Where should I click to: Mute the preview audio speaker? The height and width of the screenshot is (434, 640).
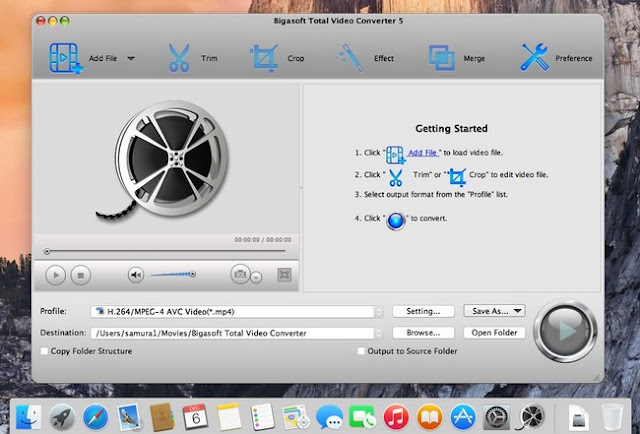(x=136, y=275)
